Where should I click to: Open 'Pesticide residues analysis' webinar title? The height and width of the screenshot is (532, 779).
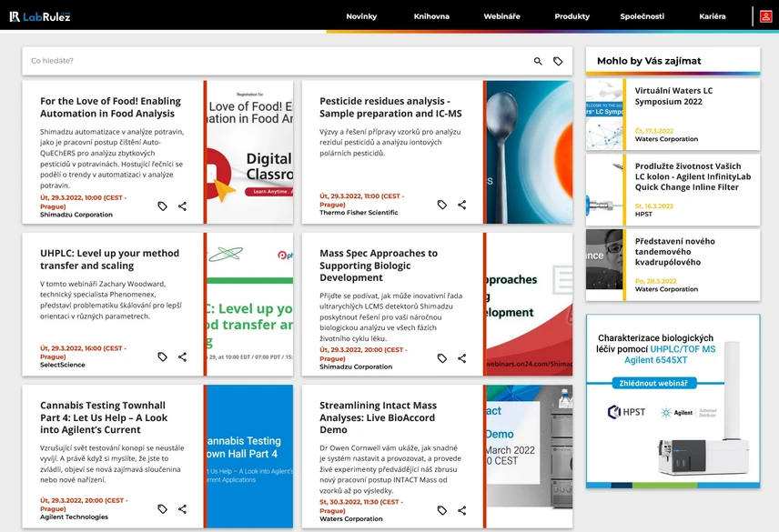pyautogui.click(x=390, y=107)
